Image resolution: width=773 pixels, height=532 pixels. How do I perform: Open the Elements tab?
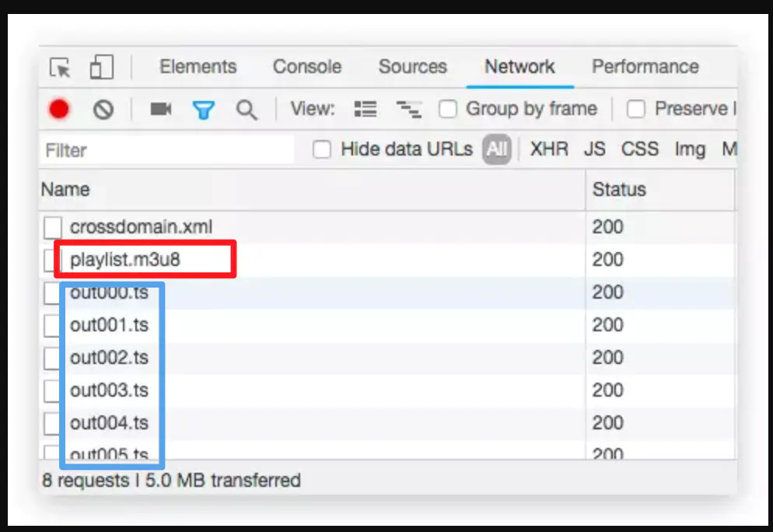tap(198, 67)
